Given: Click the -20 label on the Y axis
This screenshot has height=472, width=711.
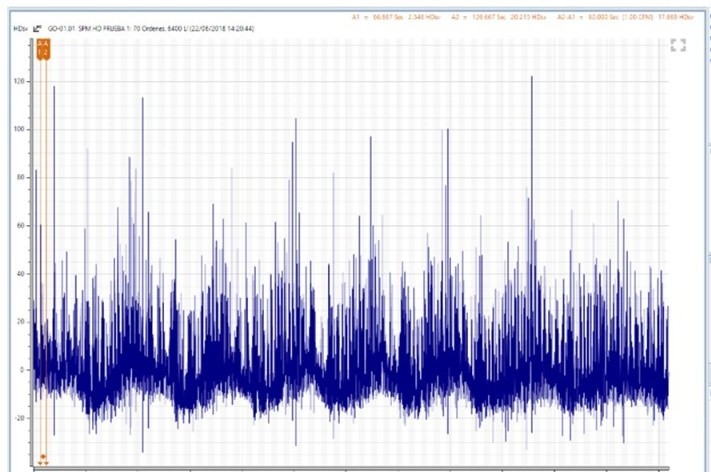Looking at the screenshot, I should tap(17, 417).
